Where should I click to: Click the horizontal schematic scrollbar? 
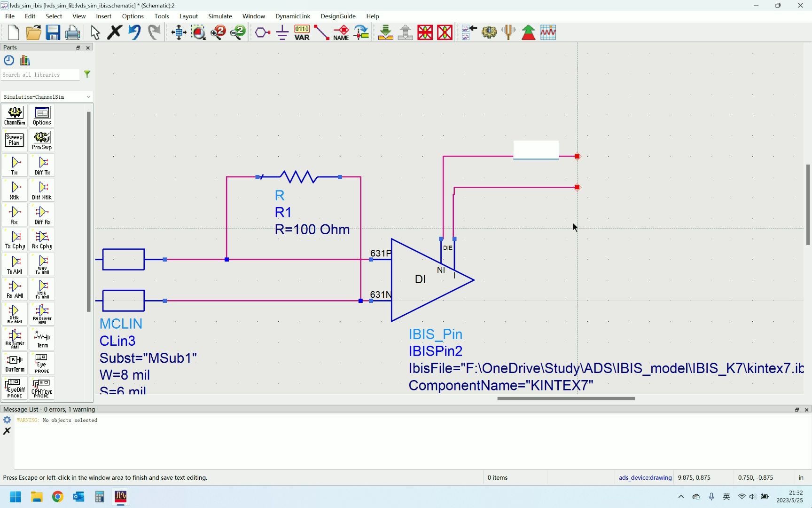[566, 398]
